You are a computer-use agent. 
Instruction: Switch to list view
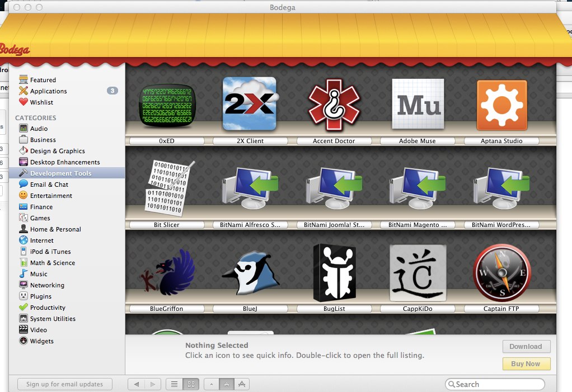175,384
